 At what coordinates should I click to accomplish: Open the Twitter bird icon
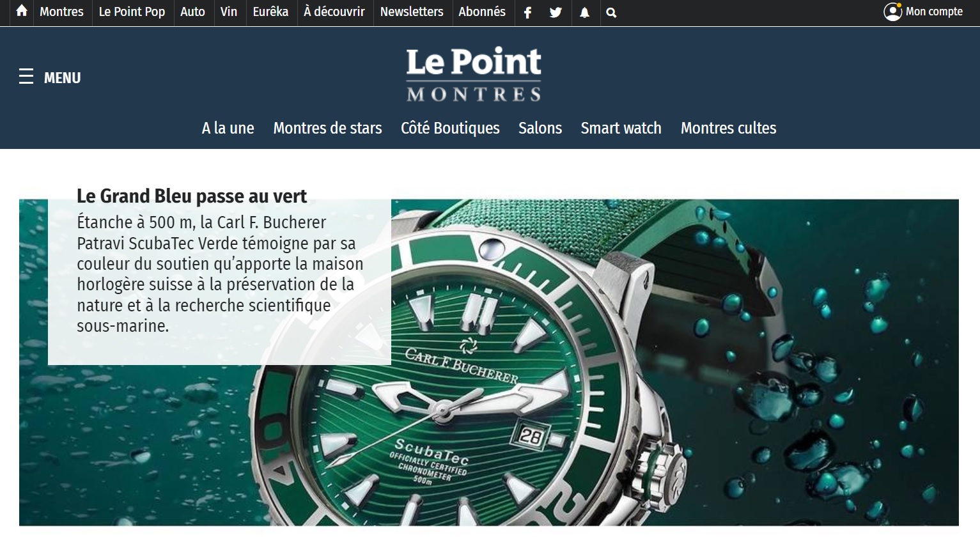coord(556,12)
